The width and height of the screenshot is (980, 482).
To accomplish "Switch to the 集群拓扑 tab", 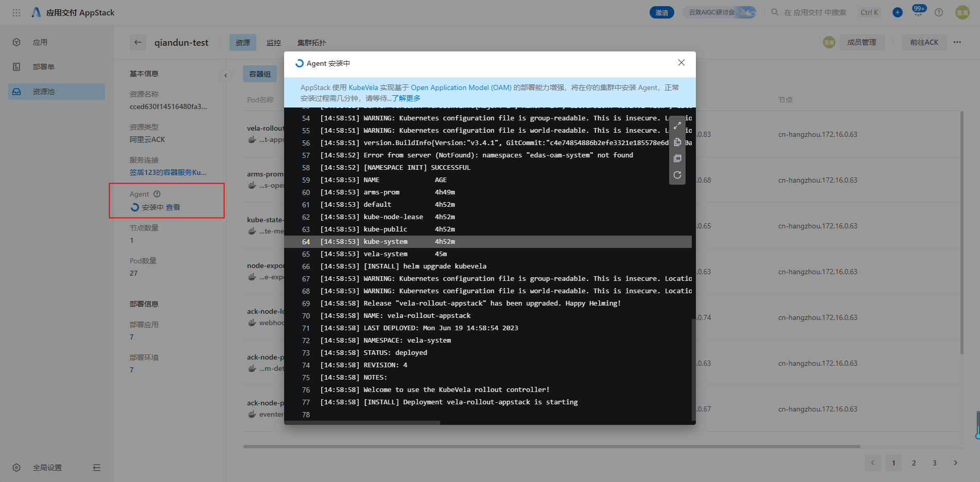I will (x=311, y=42).
